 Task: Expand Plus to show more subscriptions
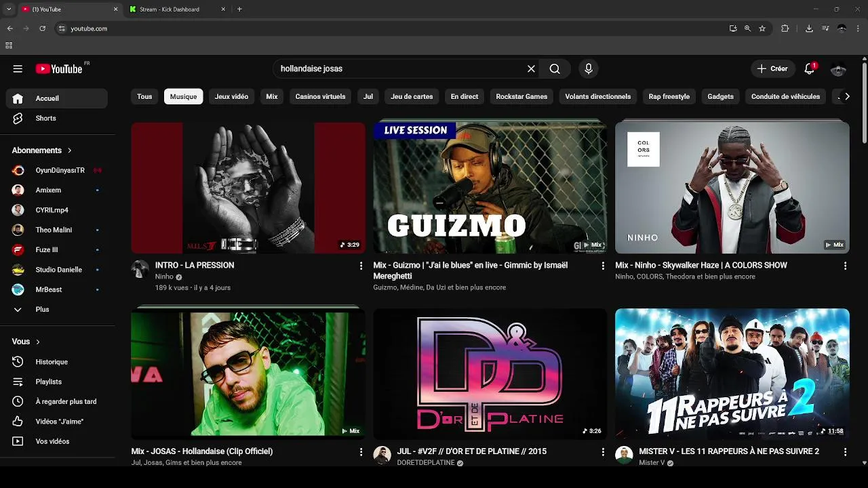pos(57,309)
